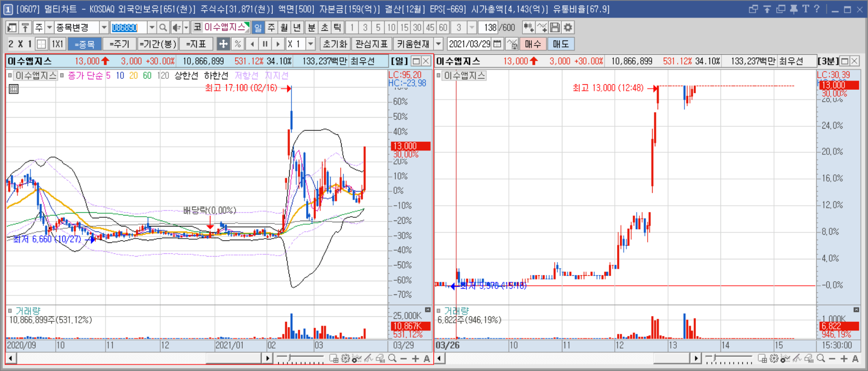Click the add candle chart icon

click(x=528, y=27)
